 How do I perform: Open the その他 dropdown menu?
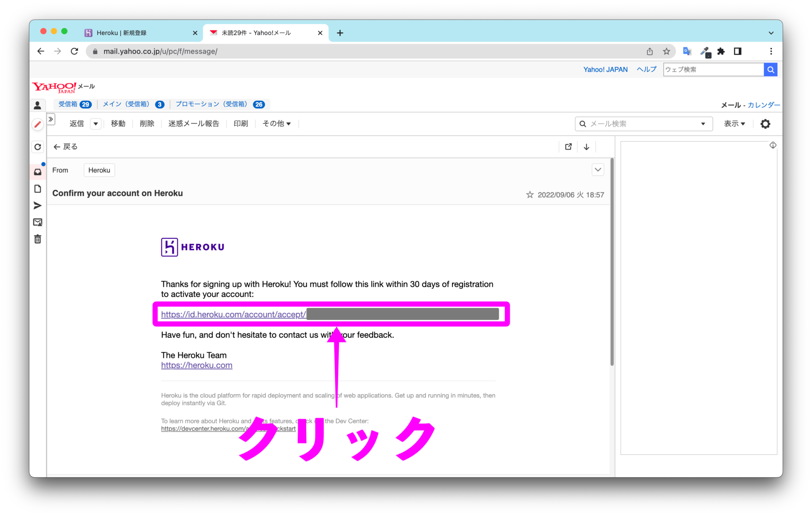[x=277, y=124]
